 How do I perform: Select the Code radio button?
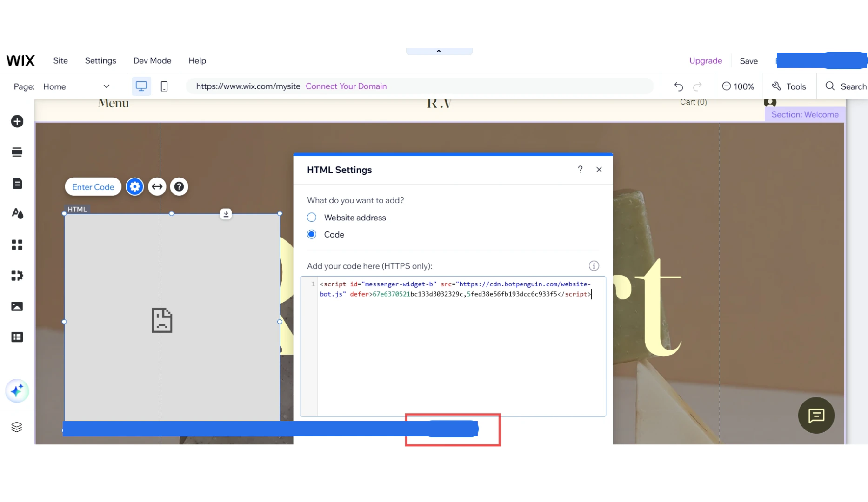pos(312,234)
